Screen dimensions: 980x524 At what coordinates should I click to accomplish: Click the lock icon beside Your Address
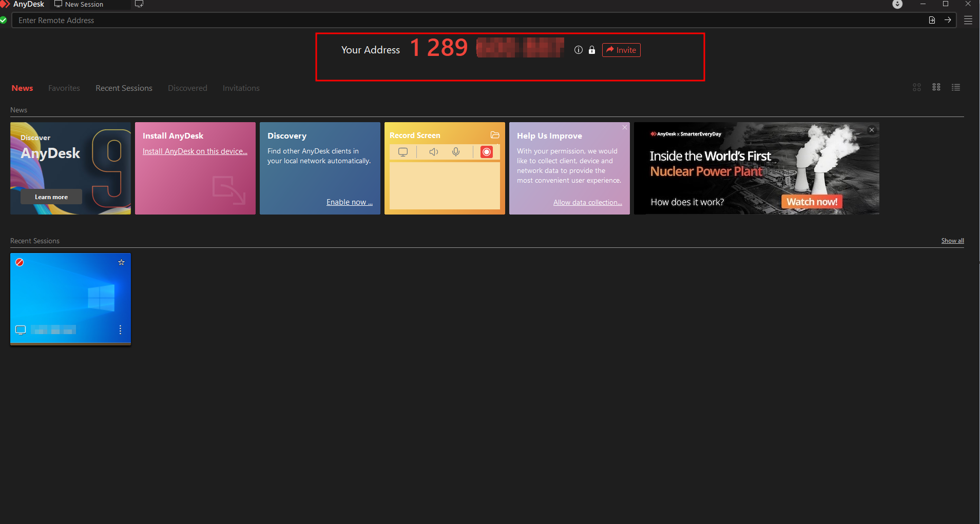coord(592,50)
